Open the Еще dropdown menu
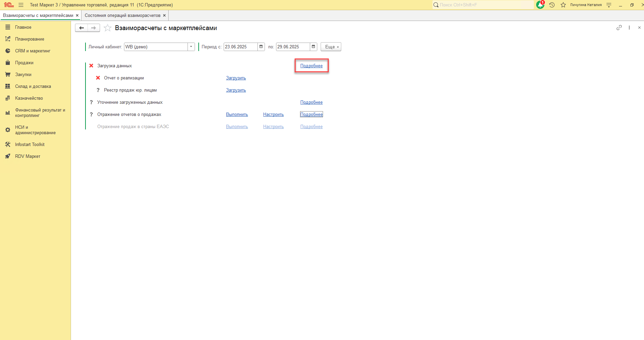Viewport: 644px width, 340px height. coord(331,47)
